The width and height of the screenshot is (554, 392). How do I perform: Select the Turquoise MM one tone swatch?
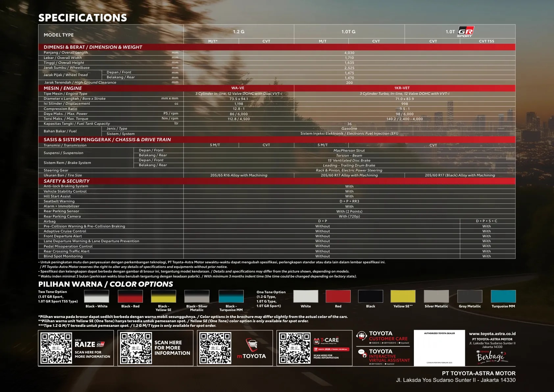pos(503,296)
